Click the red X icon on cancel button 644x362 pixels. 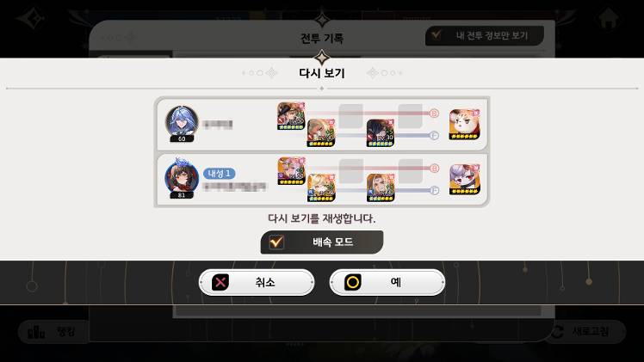(220, 282)
